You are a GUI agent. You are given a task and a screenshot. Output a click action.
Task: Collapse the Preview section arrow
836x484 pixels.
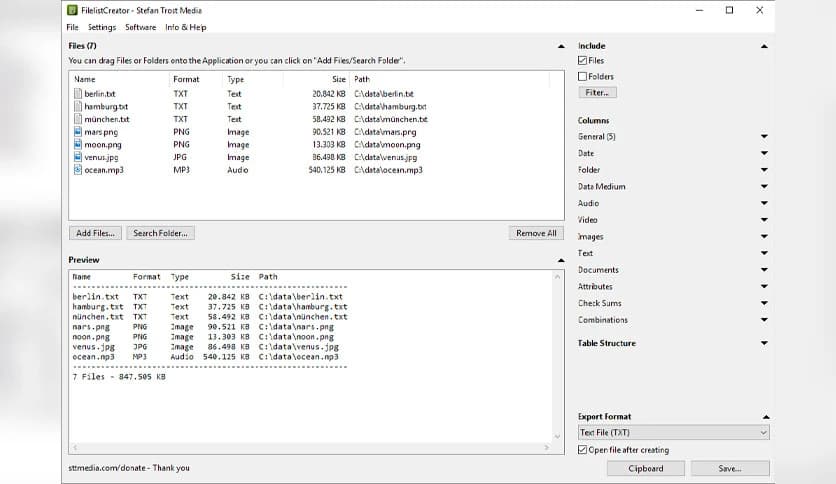pos(561,261)
